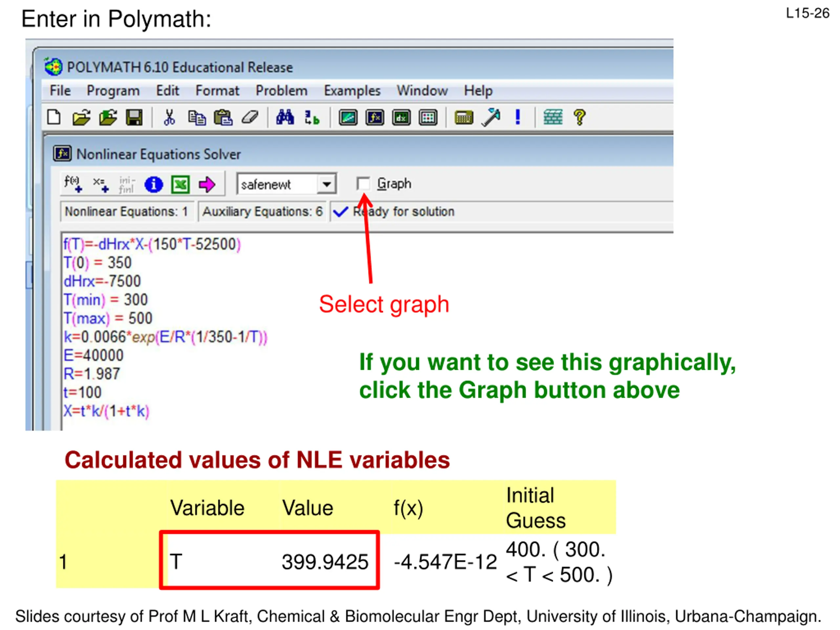840x630 pixels.
Task: Open the Program menu
Action: pyautogui.click(x=113, y=91)
